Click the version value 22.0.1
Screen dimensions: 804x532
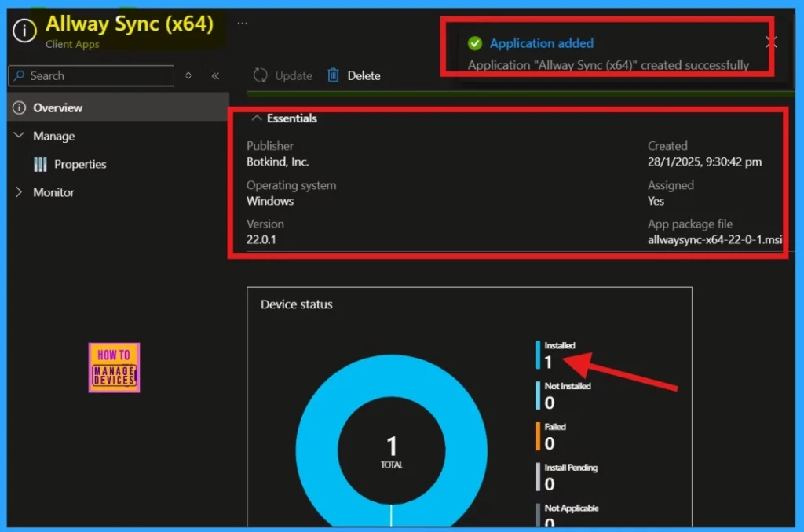261,240
